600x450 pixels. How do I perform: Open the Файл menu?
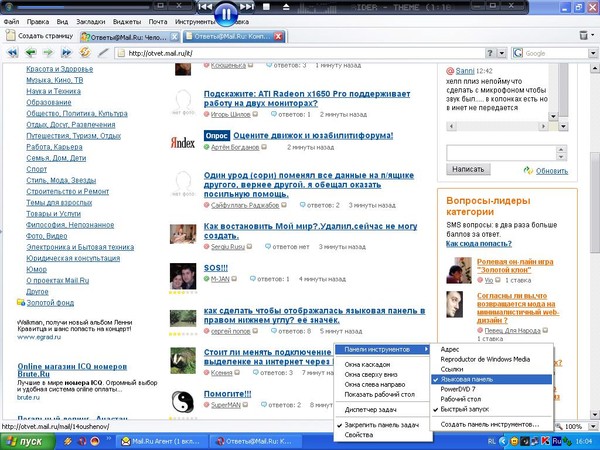(x=11, y=22)
